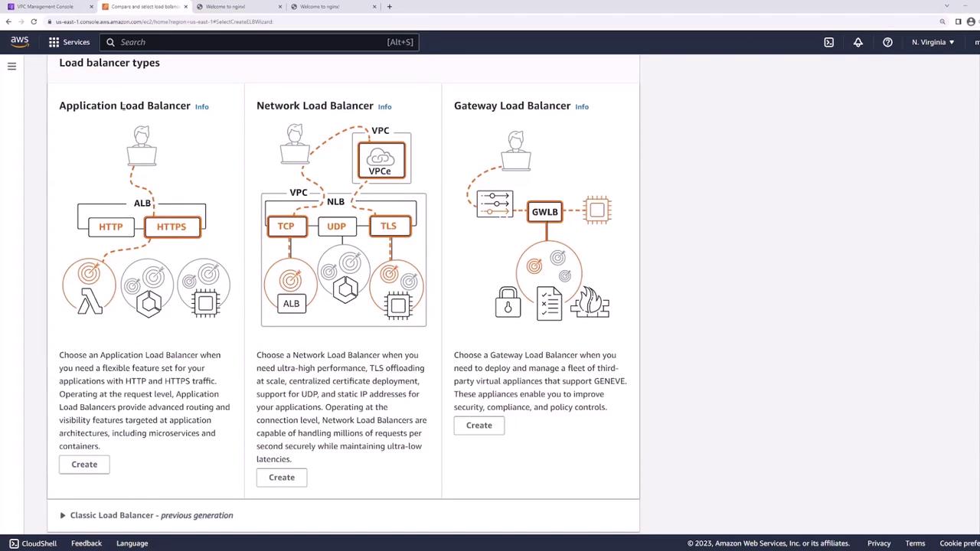Close the VPC Management Console tab
Screen dimensions: 980x551
tap(92, 7)
